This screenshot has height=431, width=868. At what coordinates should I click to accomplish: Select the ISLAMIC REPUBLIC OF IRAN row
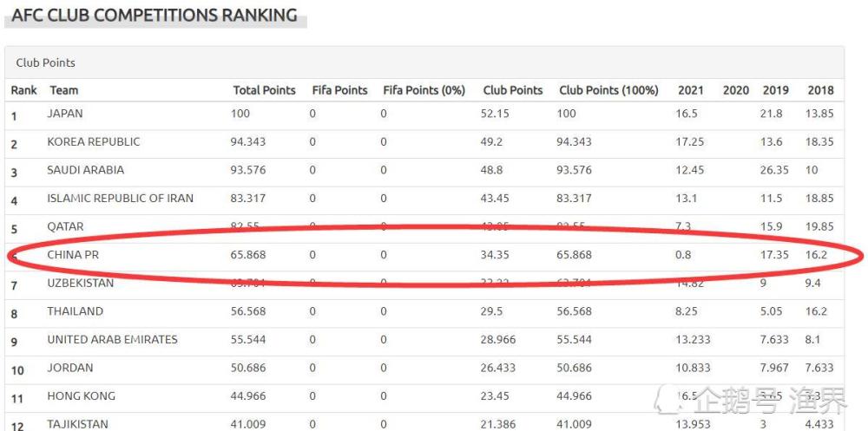point(424,199)
